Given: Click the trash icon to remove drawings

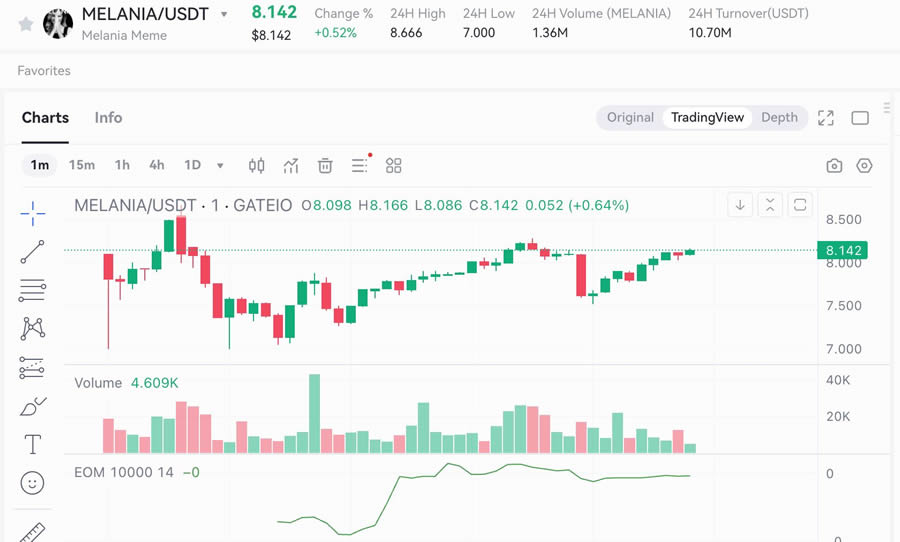Looking at the screenshot, I should coord(325,166).
